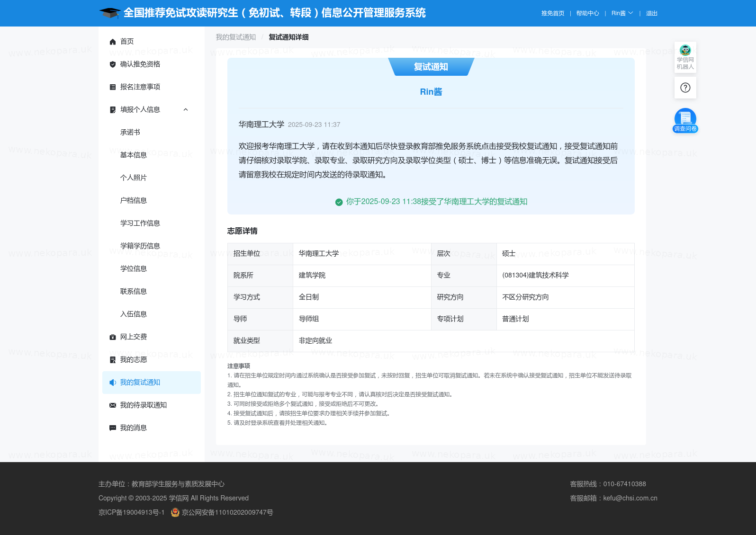Go back via 我的复试通知 breadcrumb

[x=235, y=37]
